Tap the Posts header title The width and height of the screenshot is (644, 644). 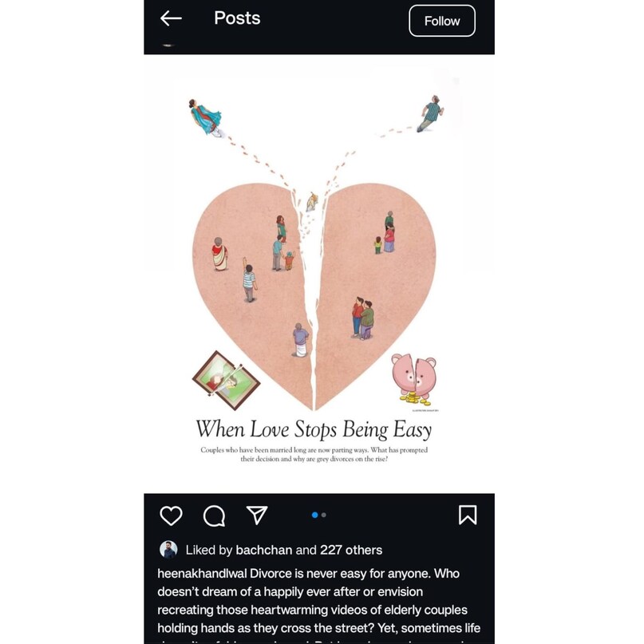pos(237,18)
